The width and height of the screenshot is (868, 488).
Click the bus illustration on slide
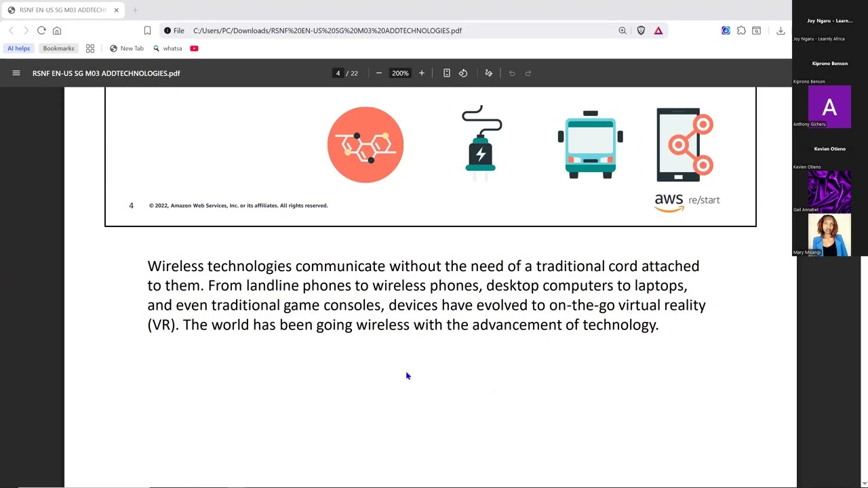591,144
